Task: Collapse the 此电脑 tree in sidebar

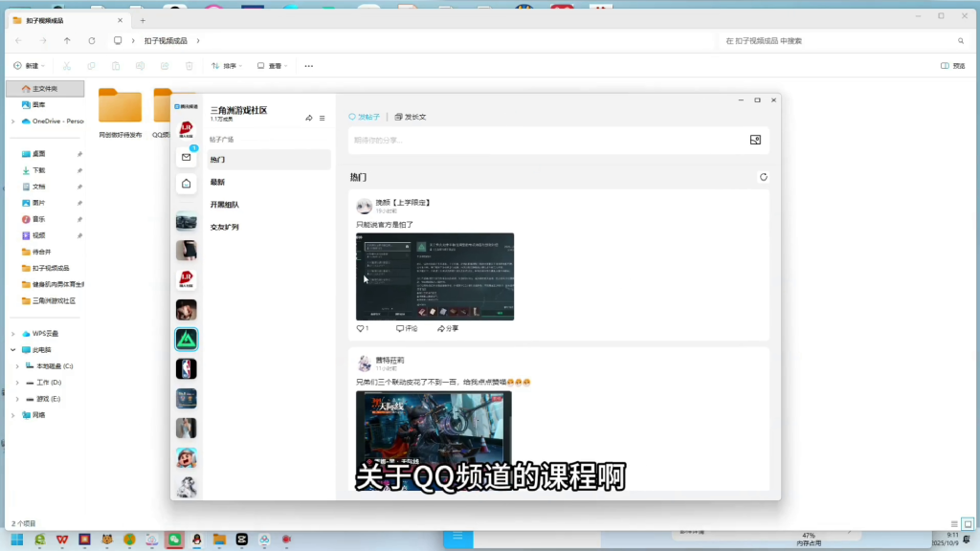Action: [x=13, y=349]
